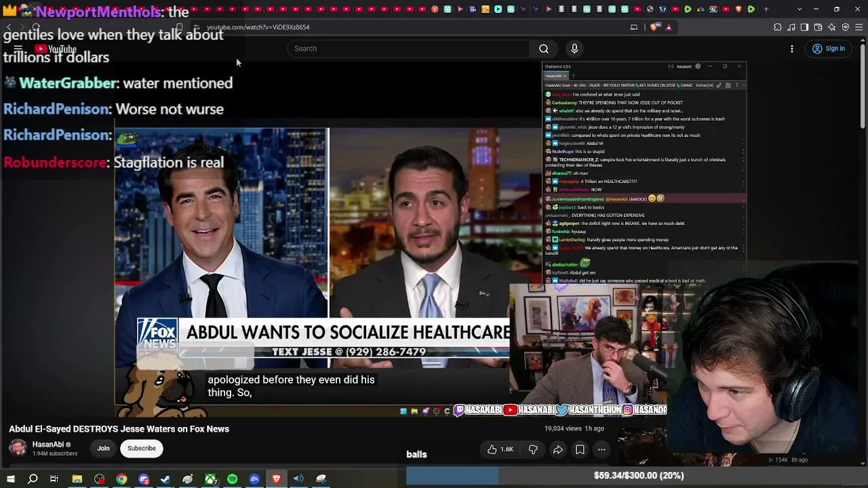Open Chatterino settings gear icon
The image size is (868, 488).
coord(698,66)
